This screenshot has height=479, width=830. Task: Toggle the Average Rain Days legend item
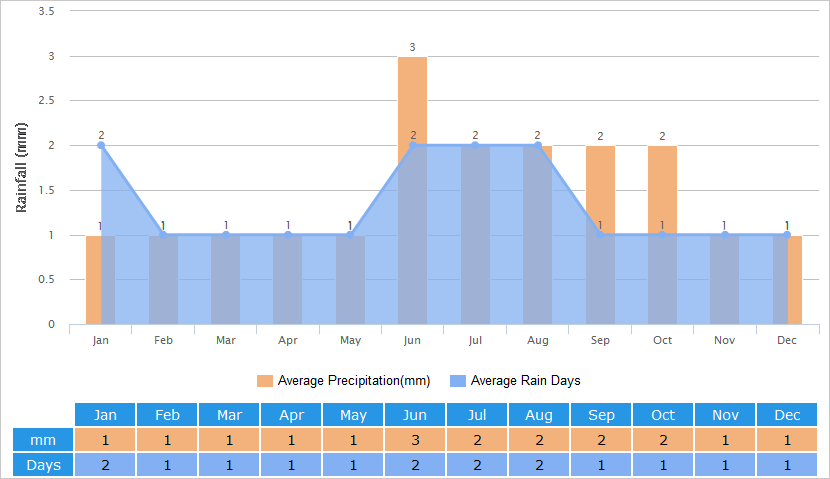(x=525, y=381)
